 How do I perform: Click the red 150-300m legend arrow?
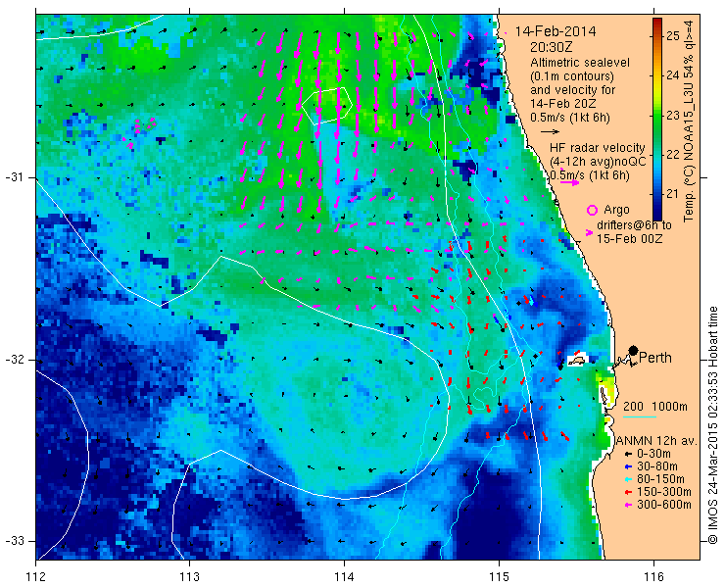tap(628, 492)
